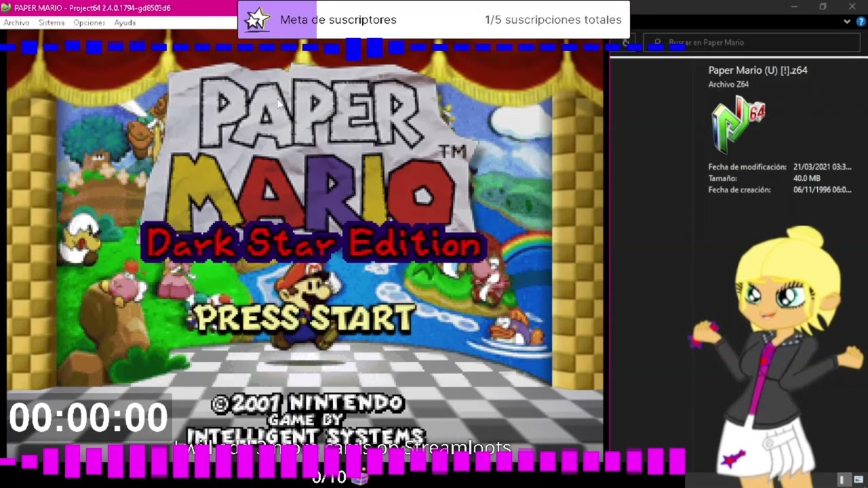Click the 'Fecha de creación:' label
The width and height of the screenshot is (868, 488).
(740, 190)
